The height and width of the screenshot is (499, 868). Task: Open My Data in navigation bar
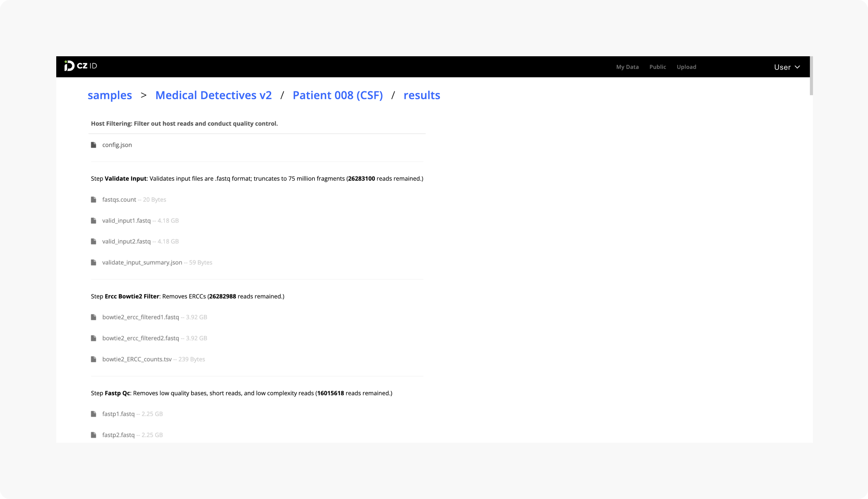coord(627,67)
